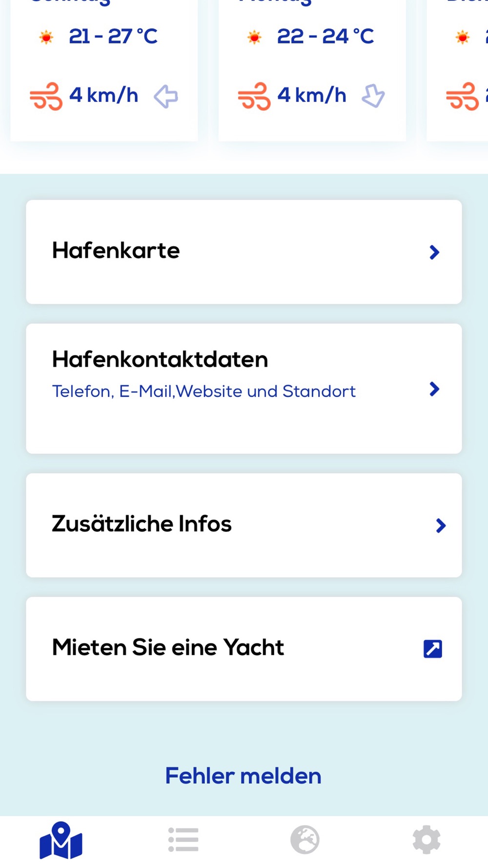488x868 pixels.
Task: Open the globe tab in bottom bar
Action: pos(305,840)
